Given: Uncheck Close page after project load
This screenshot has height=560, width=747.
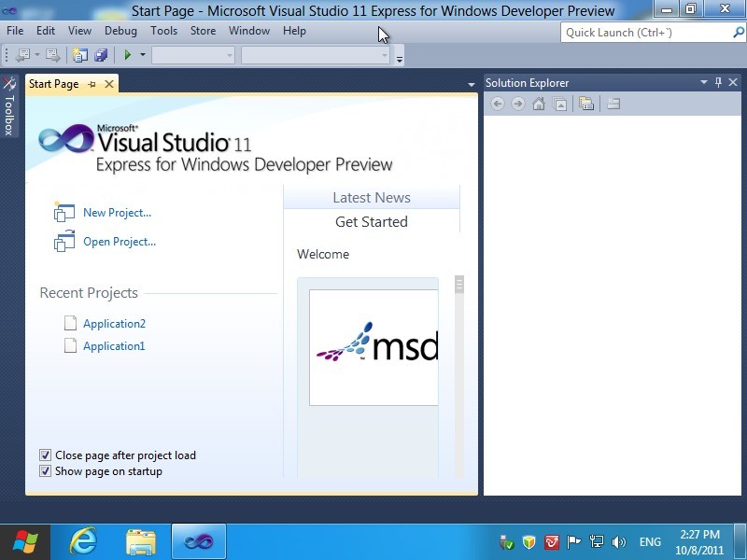Looking at the screenshot, I should (x=45, y=455).
